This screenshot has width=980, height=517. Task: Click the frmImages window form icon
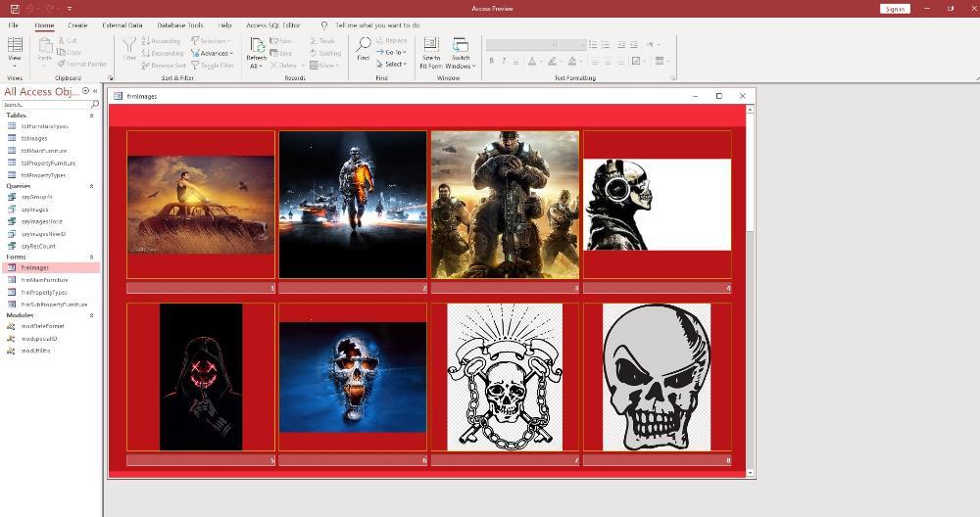(x=118, y=96)
